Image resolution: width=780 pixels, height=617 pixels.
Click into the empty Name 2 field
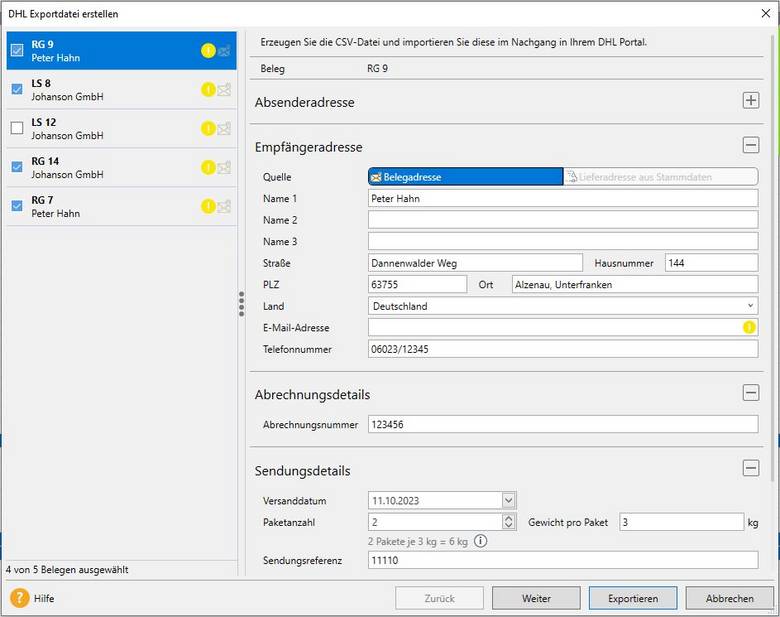tap(563, 219)
